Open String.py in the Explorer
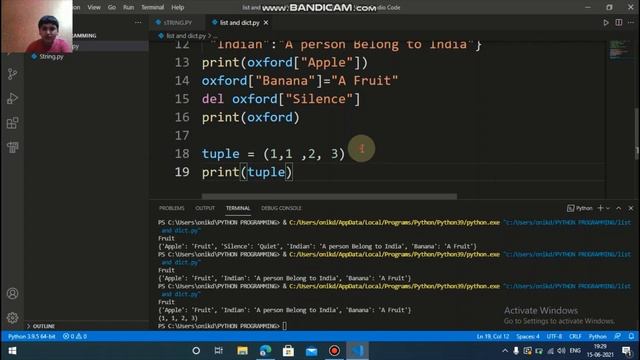The image size is (640, 360). (x=51, y=57)
